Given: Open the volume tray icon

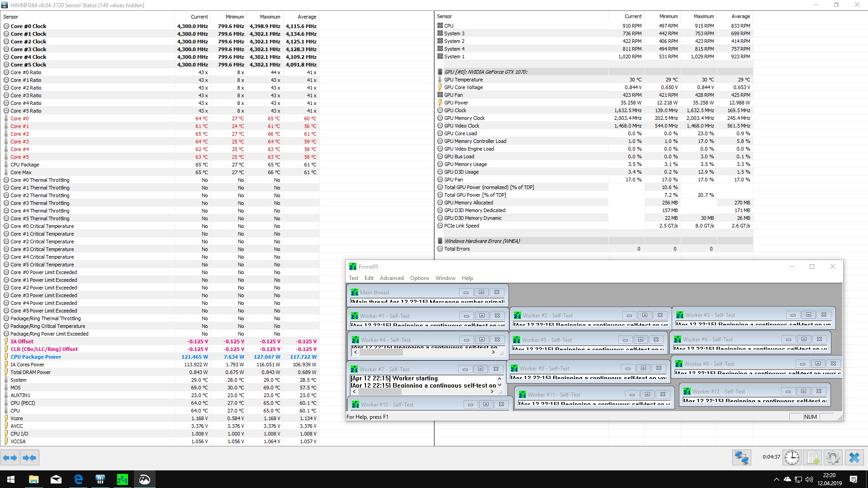Looking at the screenshot, I should pos(809,479).
